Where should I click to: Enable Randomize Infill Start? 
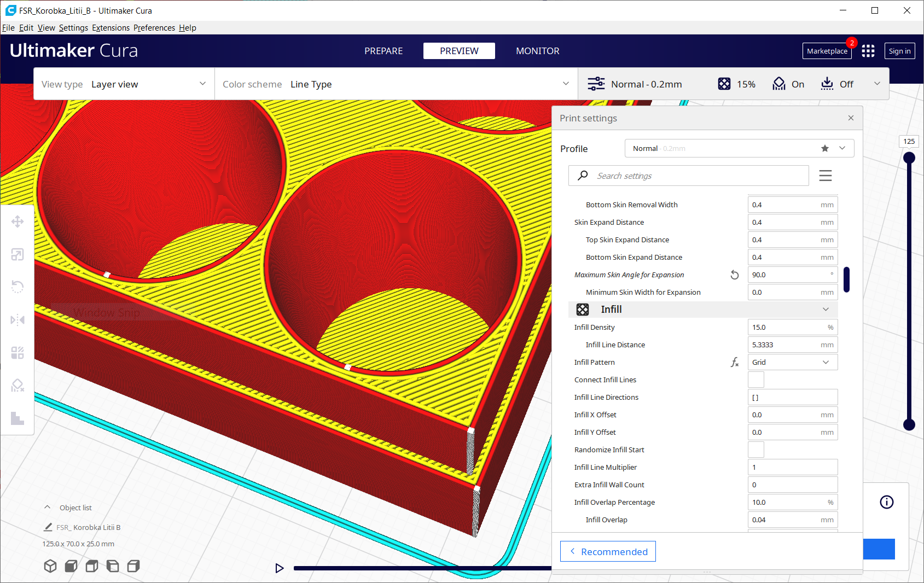point(756,449)
